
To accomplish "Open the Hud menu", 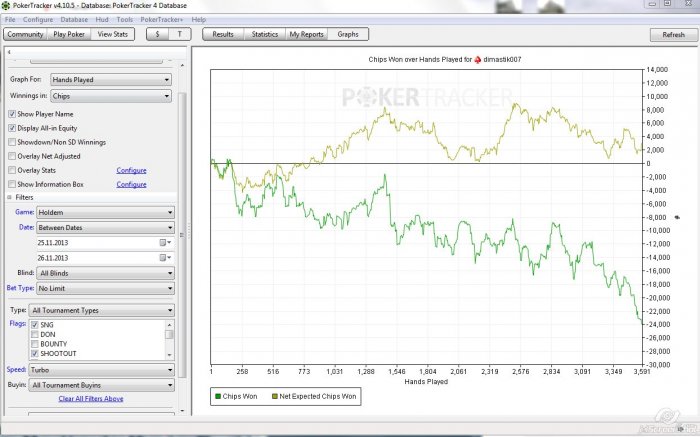I will [102, 20].
